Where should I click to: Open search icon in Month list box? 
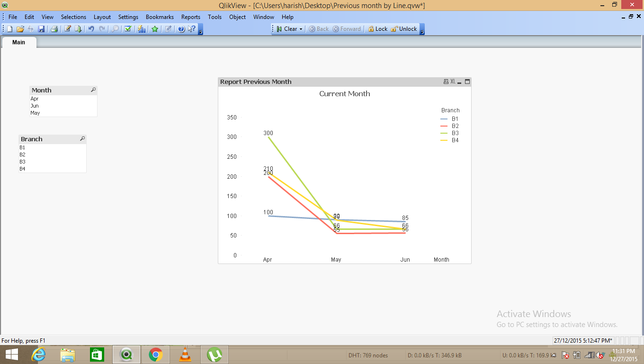pos(93,90)
